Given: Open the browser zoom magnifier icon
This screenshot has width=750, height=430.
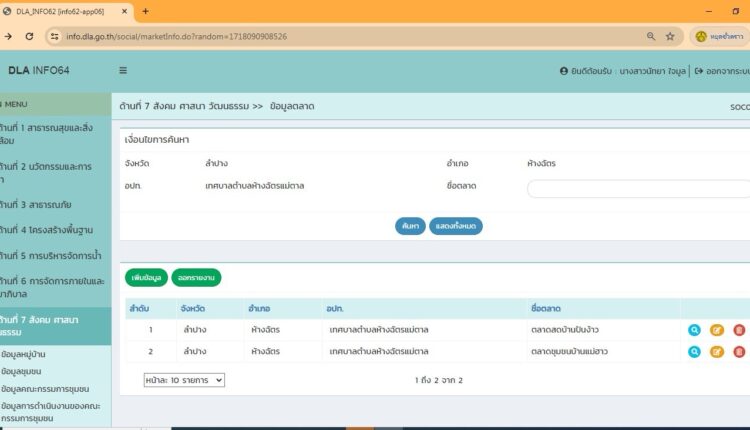Looking at the screenshot, I should (651, 36).
